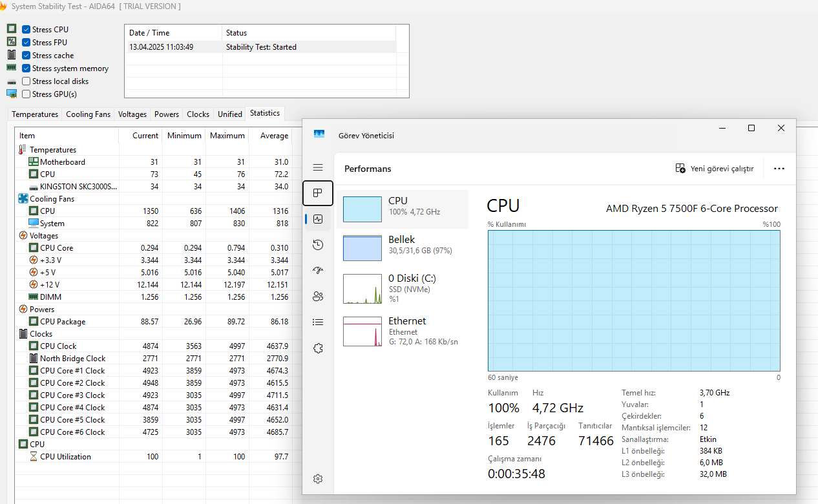Switch to the Cooling Fans tab
Image resolution: width=818 pixels, height=504 pixels.
pyautogui.click(x=88, y=114)
